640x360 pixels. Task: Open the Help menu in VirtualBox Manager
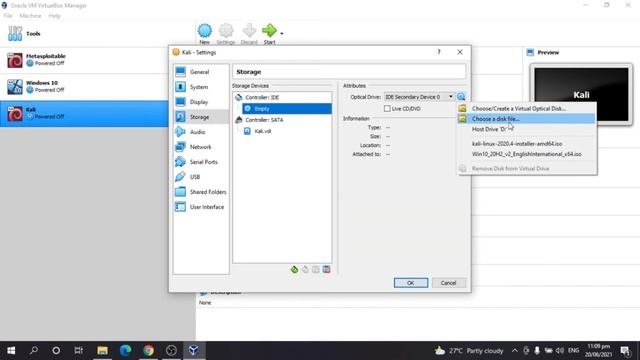tap(54, 16)
